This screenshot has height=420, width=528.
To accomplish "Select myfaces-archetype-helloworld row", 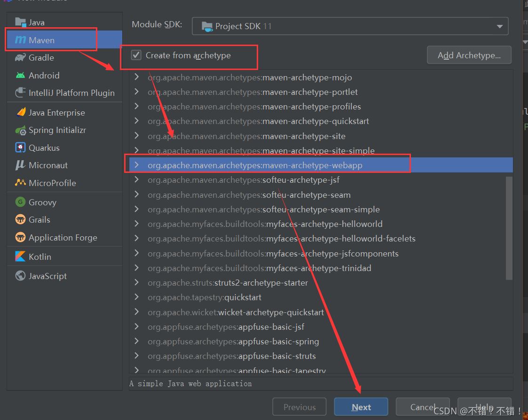I will [321, 224].
